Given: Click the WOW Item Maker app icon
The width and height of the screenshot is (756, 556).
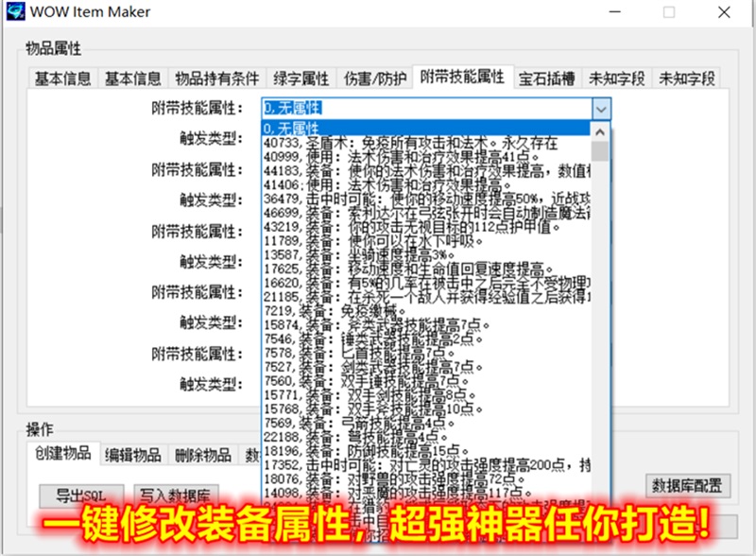Looking at the screenshot, I should pyautogui.click(x=15, y=11).
